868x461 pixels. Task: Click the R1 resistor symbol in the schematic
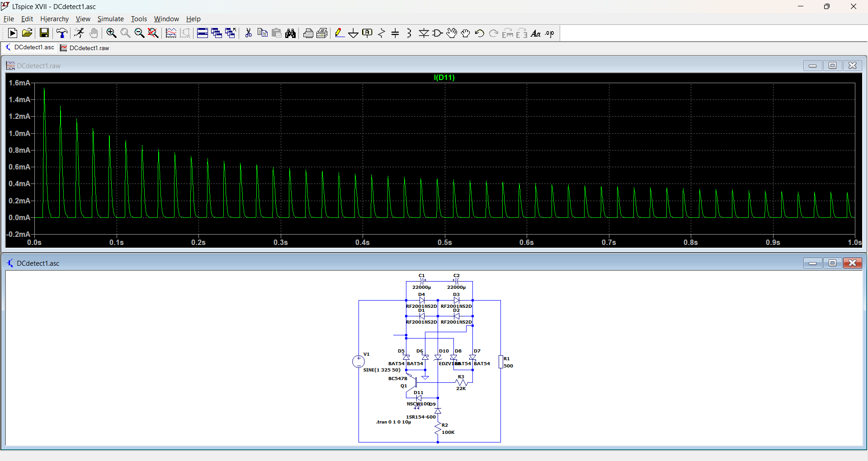[501, 362]
